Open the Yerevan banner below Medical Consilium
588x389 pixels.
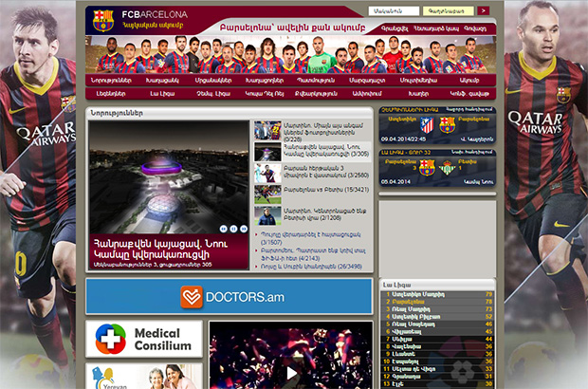144,377
